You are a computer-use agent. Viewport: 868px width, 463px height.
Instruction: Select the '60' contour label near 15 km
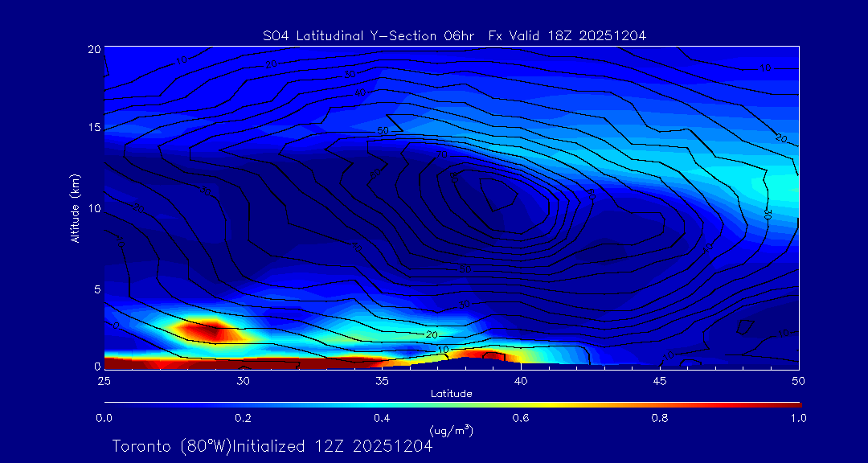tap(383, 130)
